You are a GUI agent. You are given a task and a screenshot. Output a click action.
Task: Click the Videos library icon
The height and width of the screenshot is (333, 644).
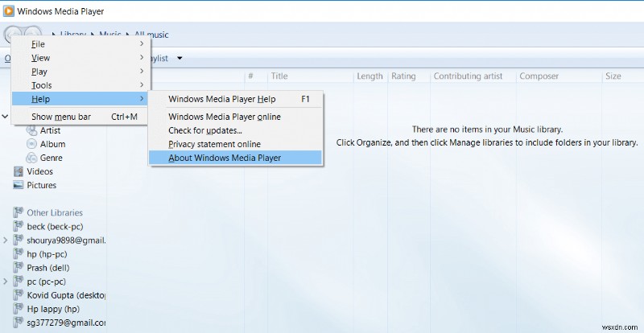pos(18,171)
